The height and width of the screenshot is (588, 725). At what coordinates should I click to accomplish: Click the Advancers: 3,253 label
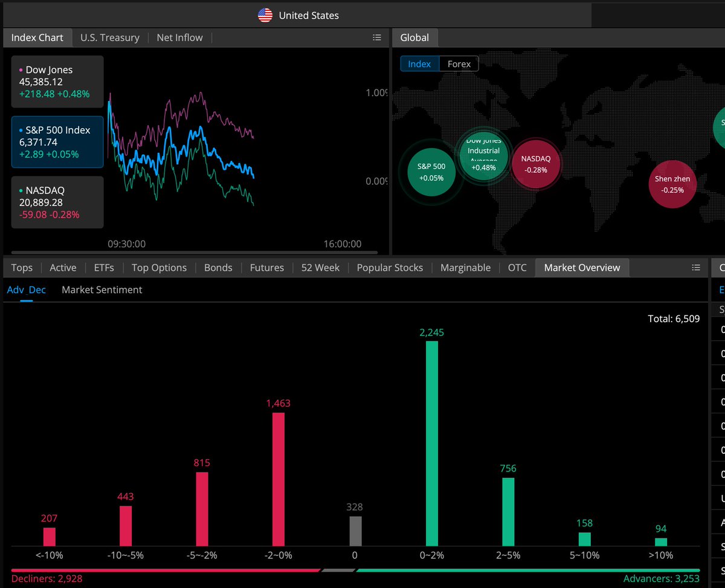tap(662, 579)
